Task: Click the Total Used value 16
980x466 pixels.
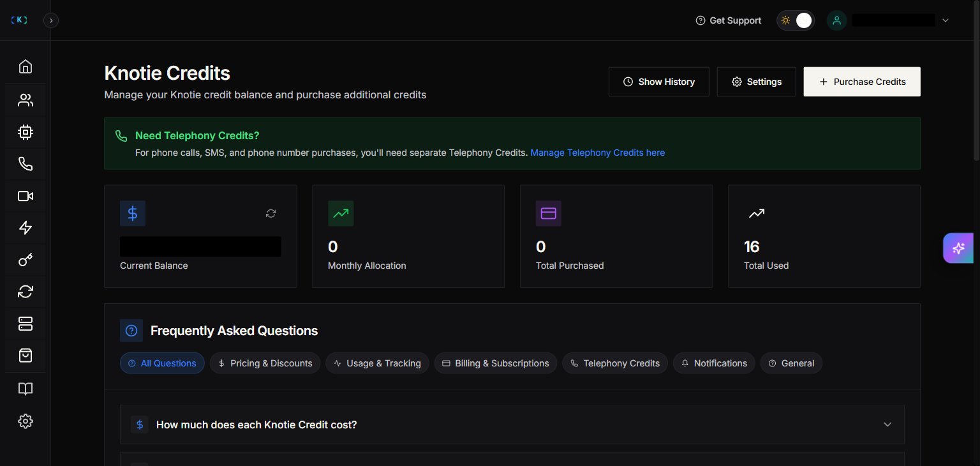Action: (x=752, y=246)
